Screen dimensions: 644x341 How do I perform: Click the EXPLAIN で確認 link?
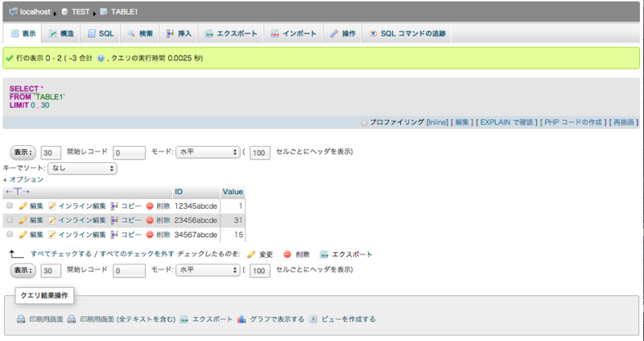[x=506, y=123]
